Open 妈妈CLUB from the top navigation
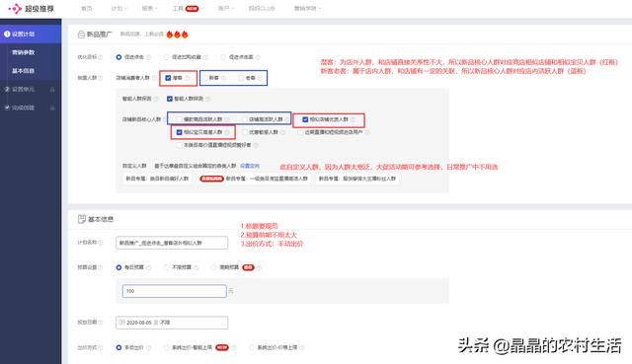Screen dimensions: 632x364 262,9
